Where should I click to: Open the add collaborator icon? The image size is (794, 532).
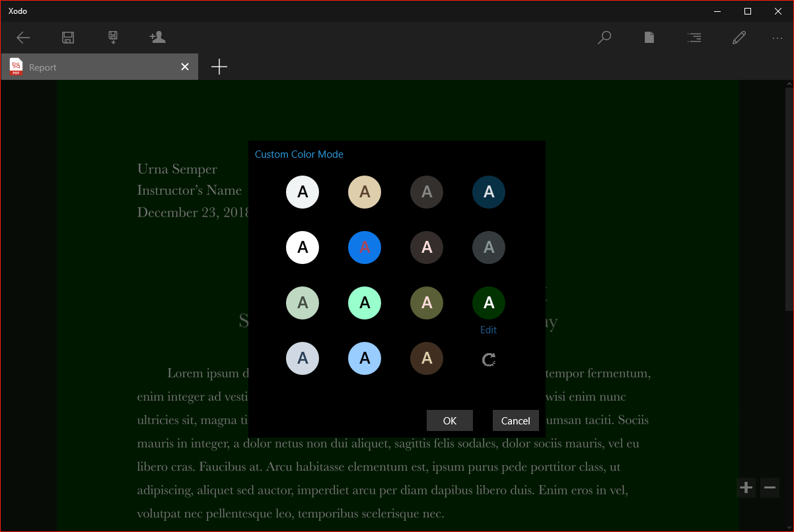point(157,38)
